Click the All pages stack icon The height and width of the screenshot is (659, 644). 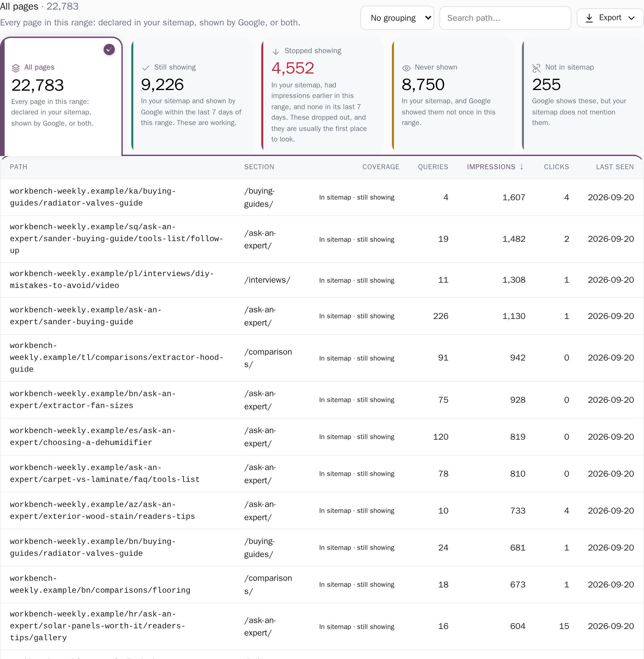coord(16,68)
